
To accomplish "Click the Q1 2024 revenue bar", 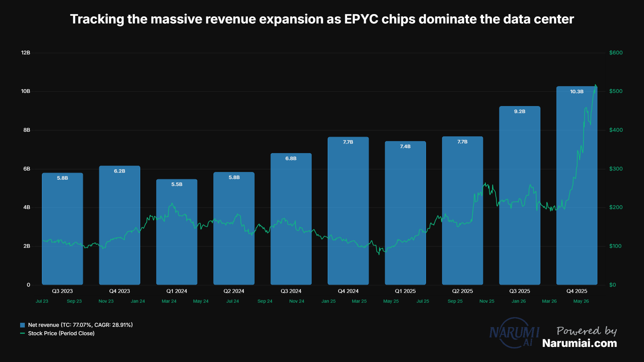I will point(177,232).
